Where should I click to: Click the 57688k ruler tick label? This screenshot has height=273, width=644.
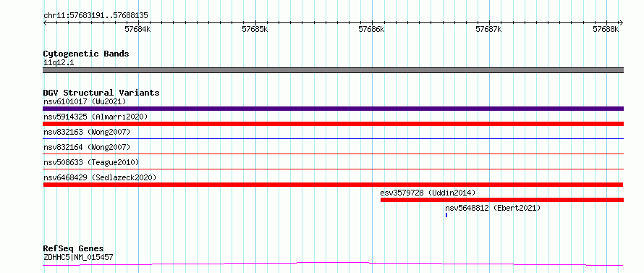(606, 29)
